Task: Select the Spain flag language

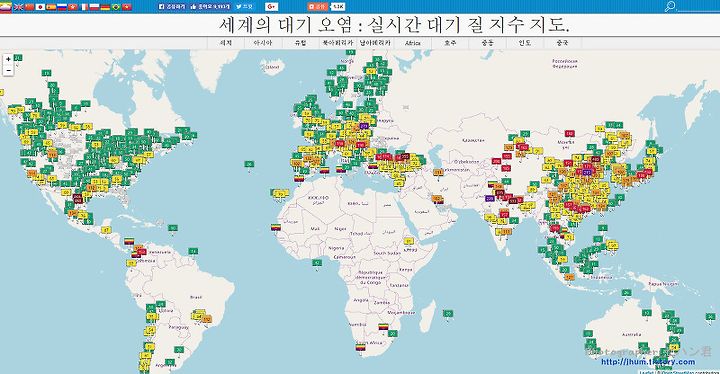Action: (x=51, y=7)
